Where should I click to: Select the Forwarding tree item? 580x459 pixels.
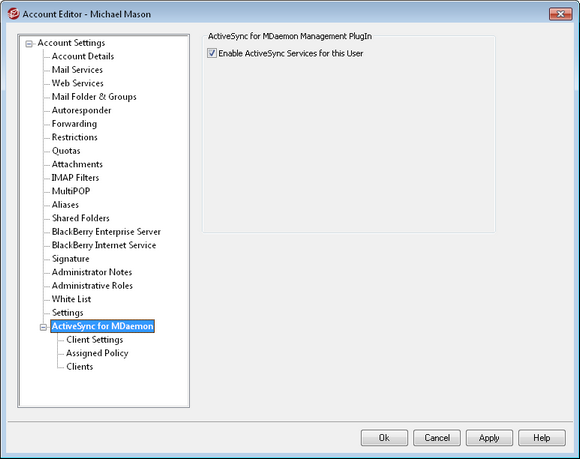click(x=74, y=124)
